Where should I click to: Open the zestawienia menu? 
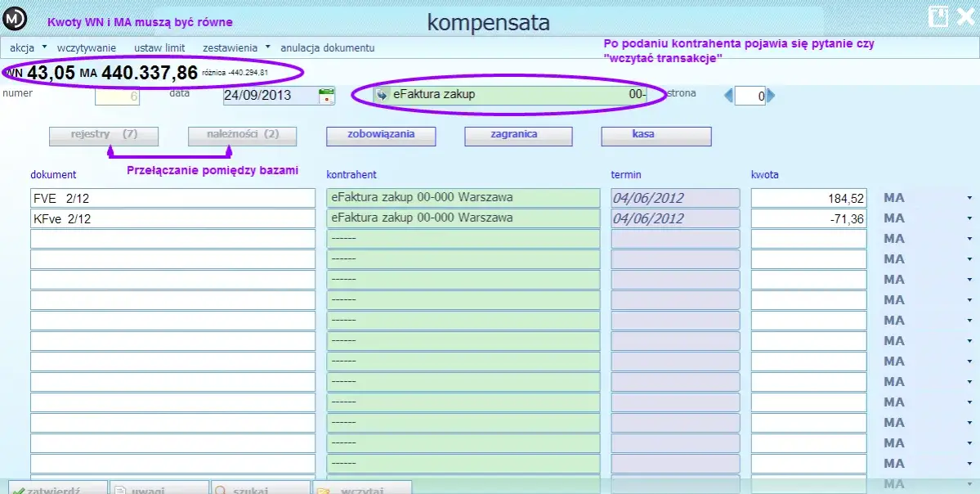tap(230, 47)
